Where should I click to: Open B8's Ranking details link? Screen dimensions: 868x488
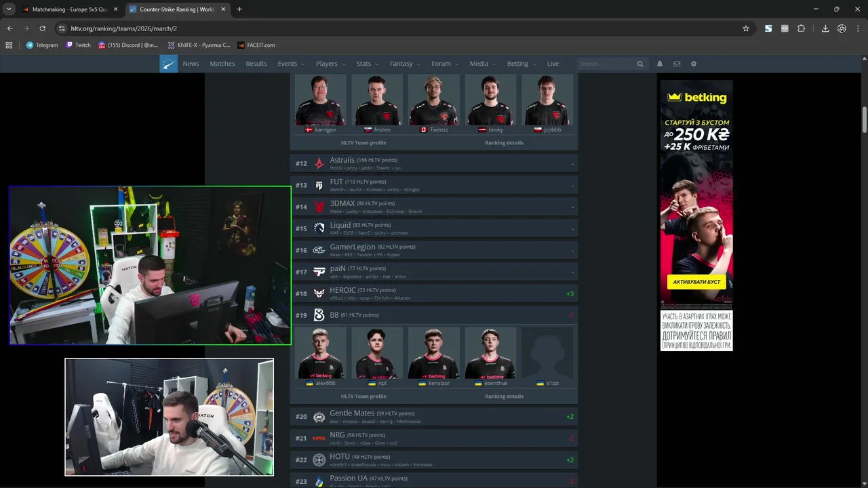pyautogui.click(x=505, y=396)
